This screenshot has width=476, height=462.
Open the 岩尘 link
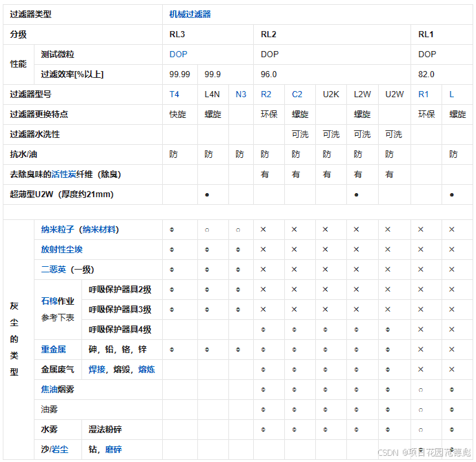(x=60, y=450)
